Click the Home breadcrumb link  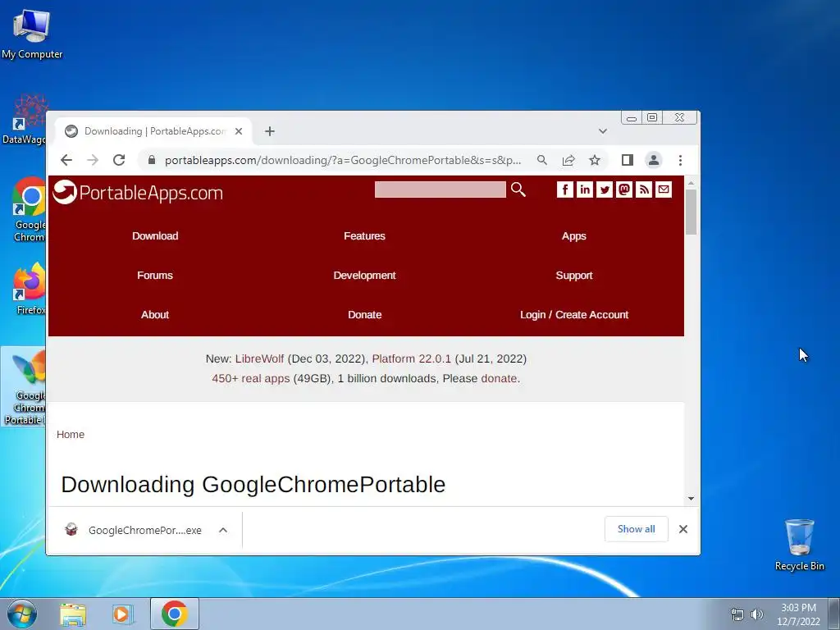[x=71, y=435]
